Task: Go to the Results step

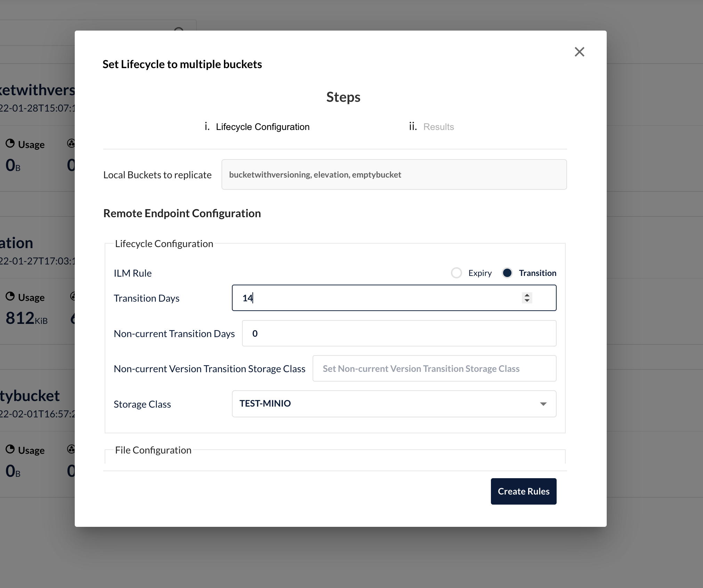Action: 438,127
